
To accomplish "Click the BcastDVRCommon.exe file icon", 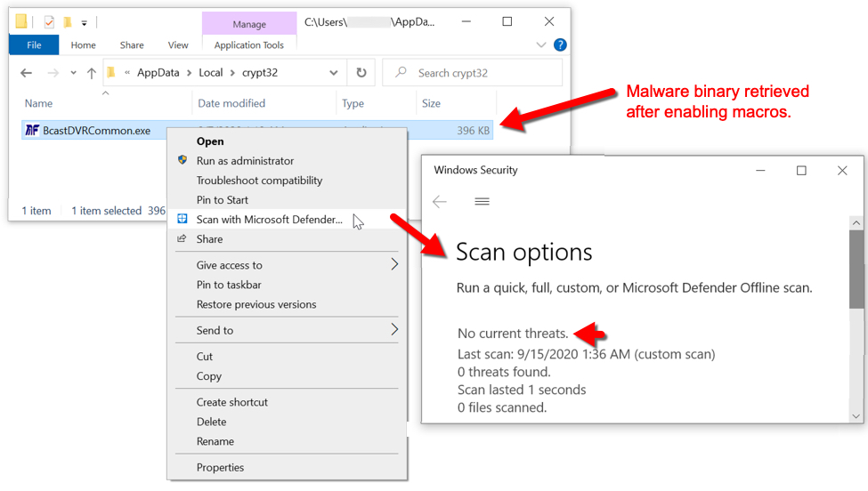I will point(32,130).
